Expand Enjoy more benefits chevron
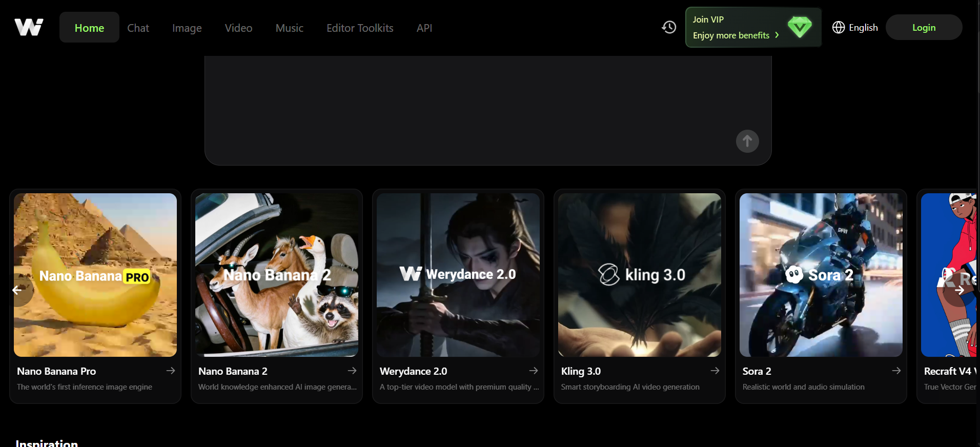This screenshot has height=447, width=980. click(777, 35)
